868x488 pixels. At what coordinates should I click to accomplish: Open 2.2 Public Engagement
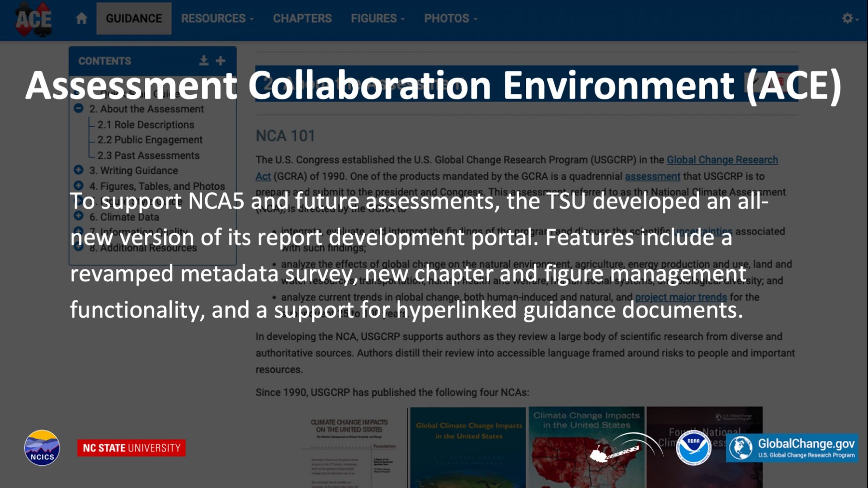(150, 140)
